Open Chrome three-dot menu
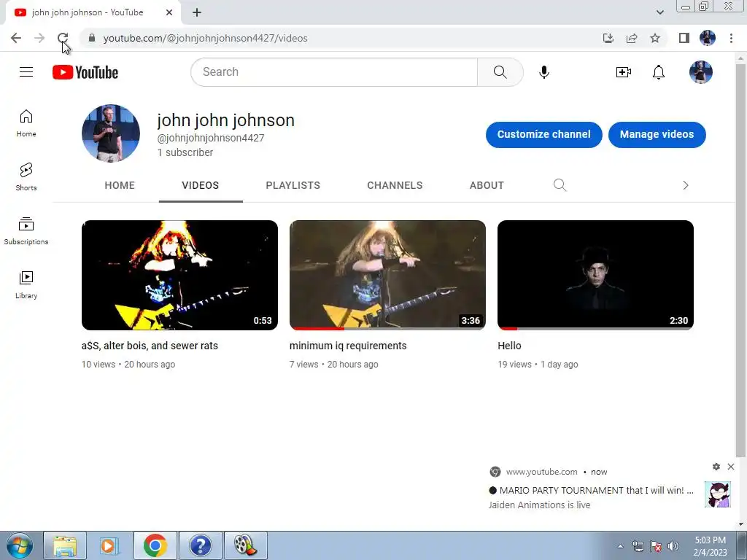Viewport: 747px width, 560px height. [731, 38]
